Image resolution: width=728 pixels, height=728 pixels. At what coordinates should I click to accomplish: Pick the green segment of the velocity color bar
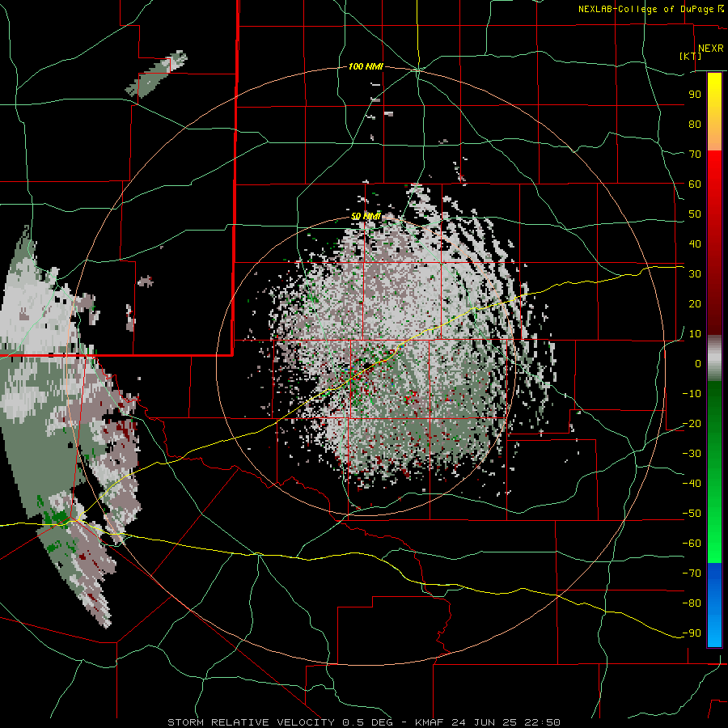(x=714, y=472)
